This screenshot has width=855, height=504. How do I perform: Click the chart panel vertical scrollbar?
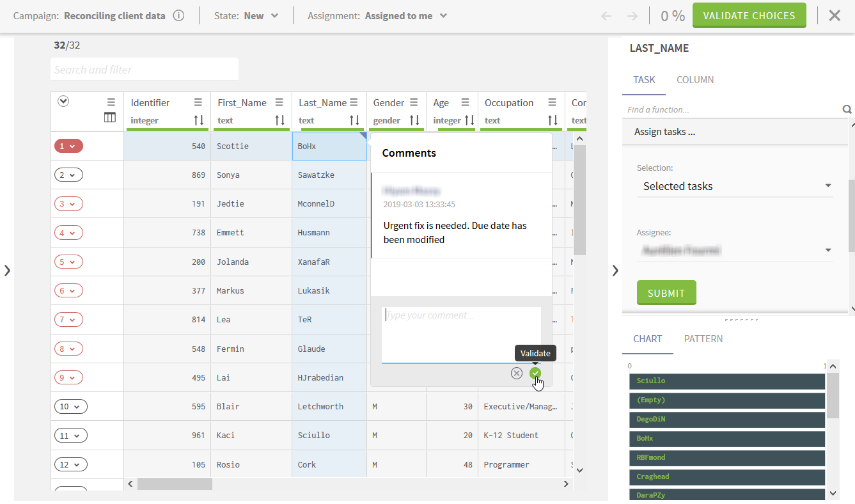tap(833, 396)
